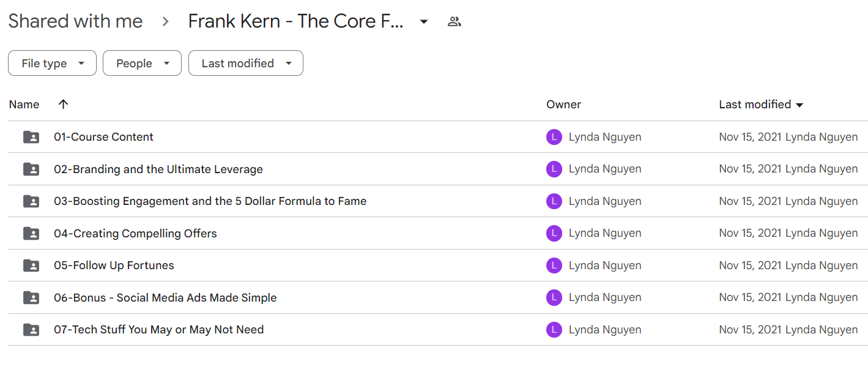Click Lynda Nguyen's purple avatar in the 01-Course Content row

(x=554, y=137)
